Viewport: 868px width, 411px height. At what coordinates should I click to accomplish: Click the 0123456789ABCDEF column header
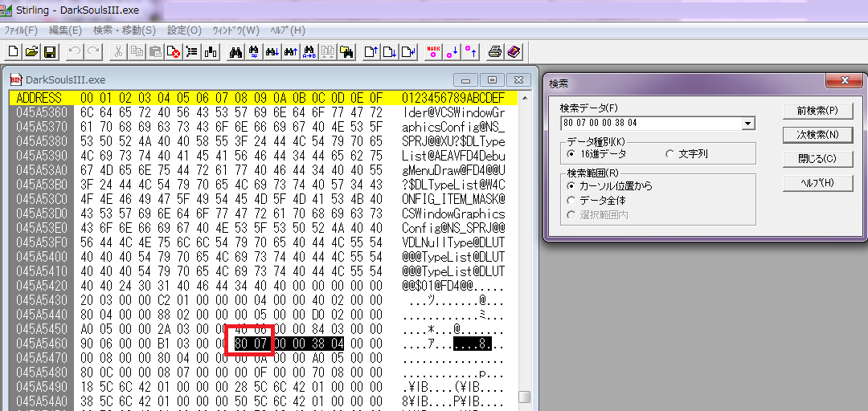click(453, 99)
